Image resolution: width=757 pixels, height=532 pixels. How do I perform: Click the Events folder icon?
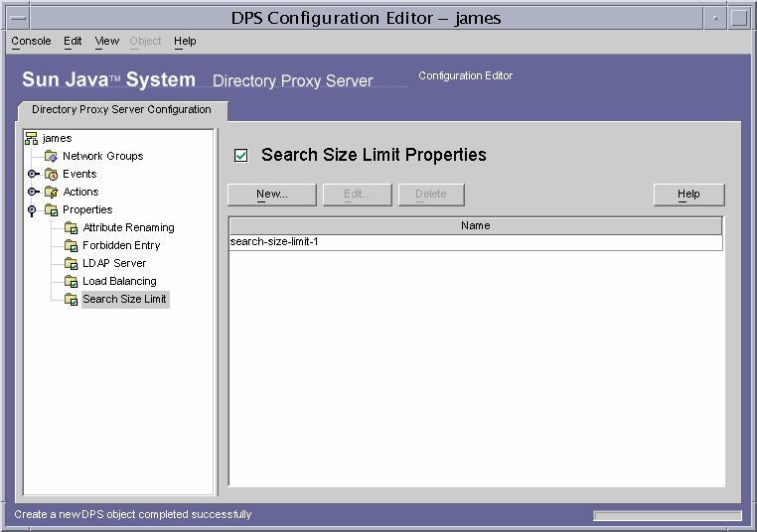(51, 174)
